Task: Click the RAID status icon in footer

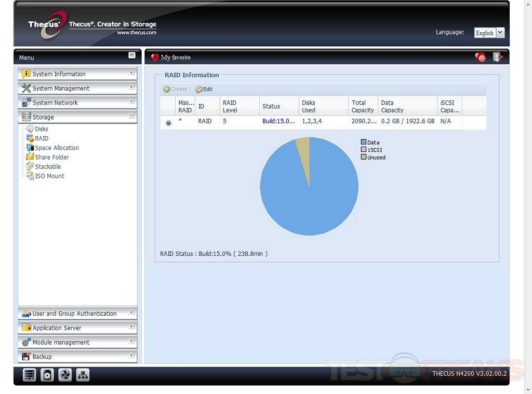Action: [x=30, y=375]
